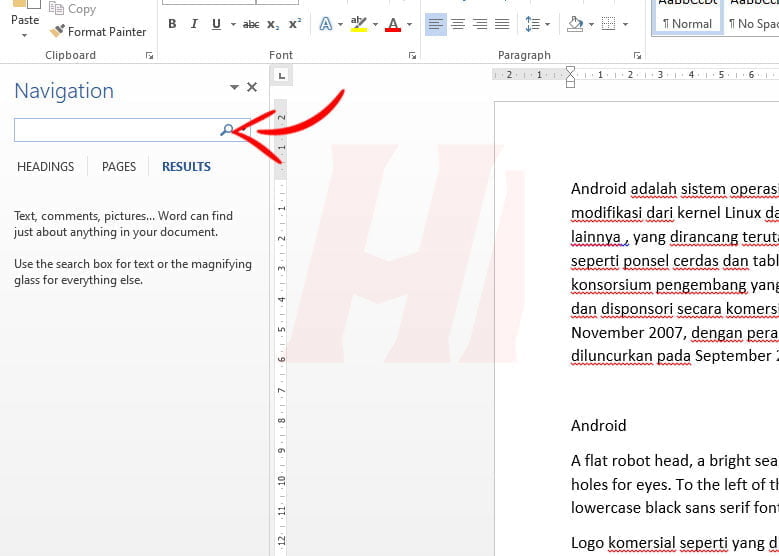The width and height of the screenshot is (779, 556).
Task: Click the Navigation search magnifying glass
Action: click(x=227, y=130)
